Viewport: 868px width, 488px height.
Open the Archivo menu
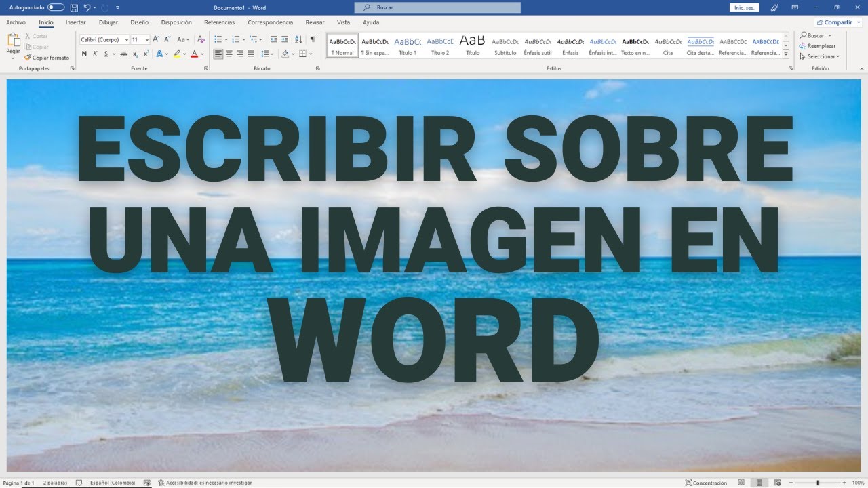pyautogui.click(x=16, y=22)
